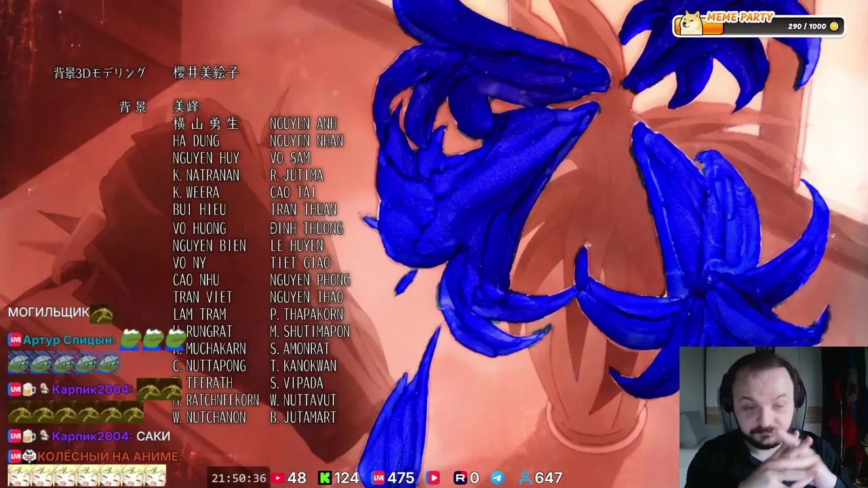
Task: Click the САКИ chat message text
Action: (153, 436)
